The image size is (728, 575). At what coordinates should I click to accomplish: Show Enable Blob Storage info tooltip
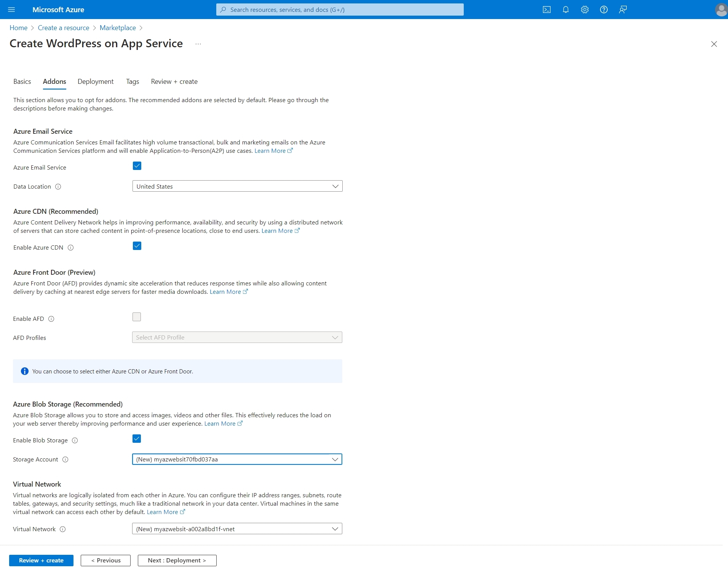click(x=75, y=440)
